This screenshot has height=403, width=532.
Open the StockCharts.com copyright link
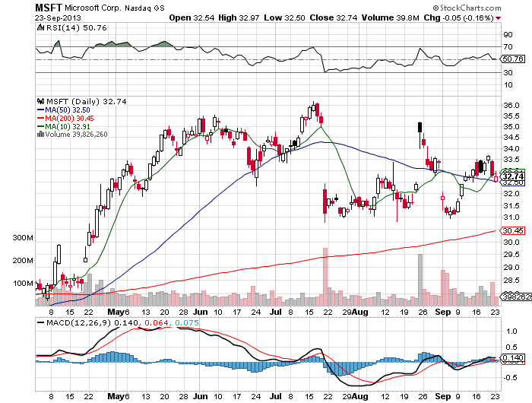click(x=467, y=8)
